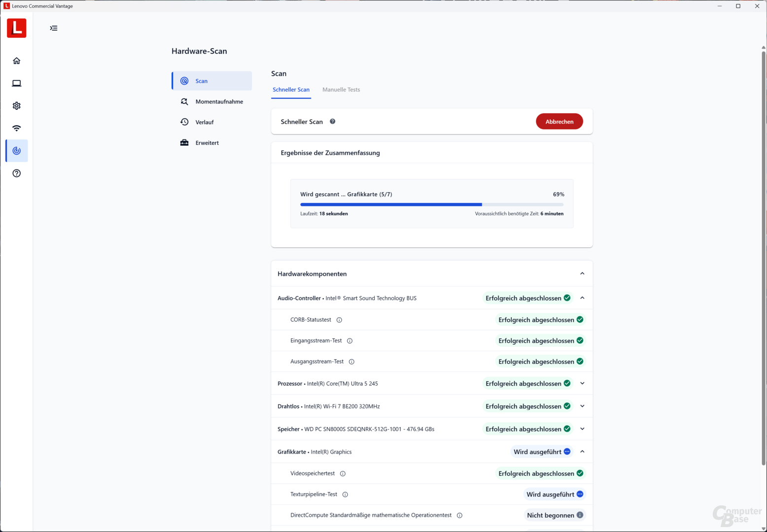The width and height of the screenshot is (767, 532).
Task: Collapse the Hardwarekomponenten section
Action: 582,274
